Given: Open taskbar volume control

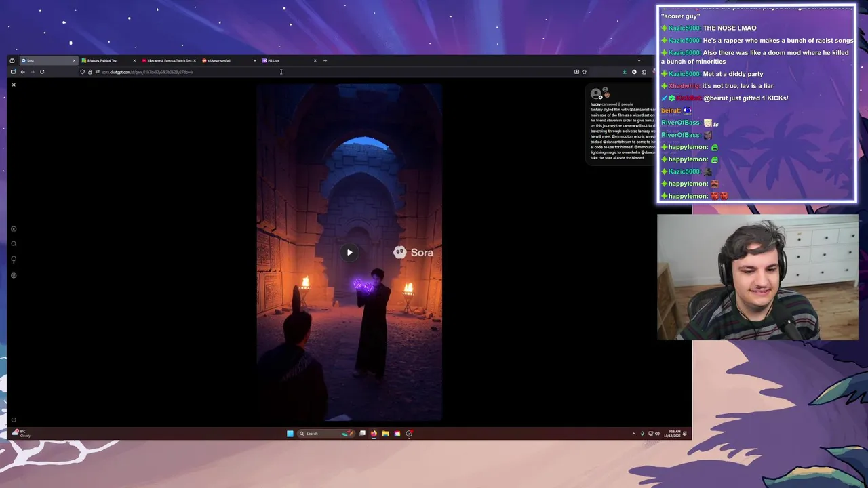Looking at the screenshot, I should 657,434.
